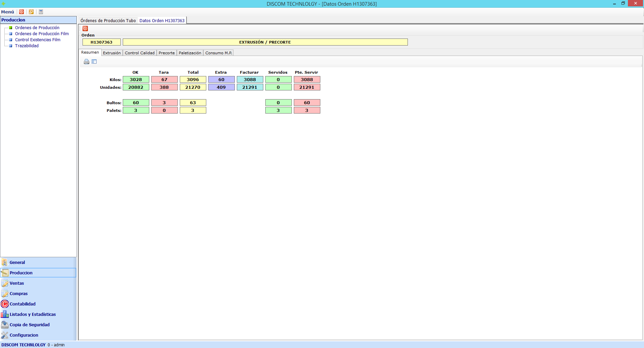Click the red power icon in the top menu bar

pos(21,12)
